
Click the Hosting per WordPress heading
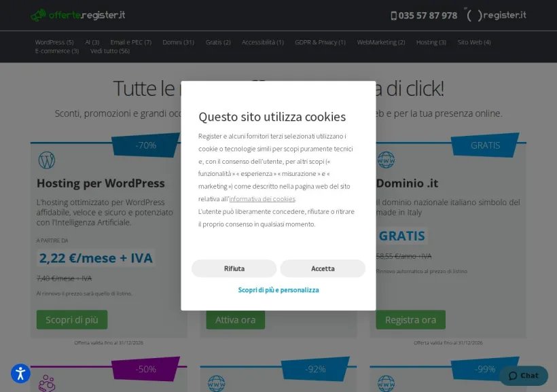101,183
